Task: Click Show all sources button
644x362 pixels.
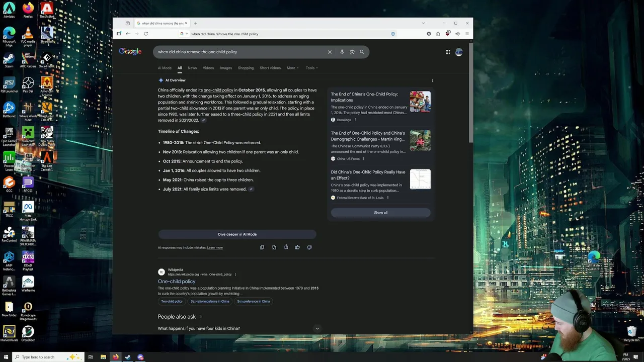Action: pyautogui.click(x=381, y=213)
